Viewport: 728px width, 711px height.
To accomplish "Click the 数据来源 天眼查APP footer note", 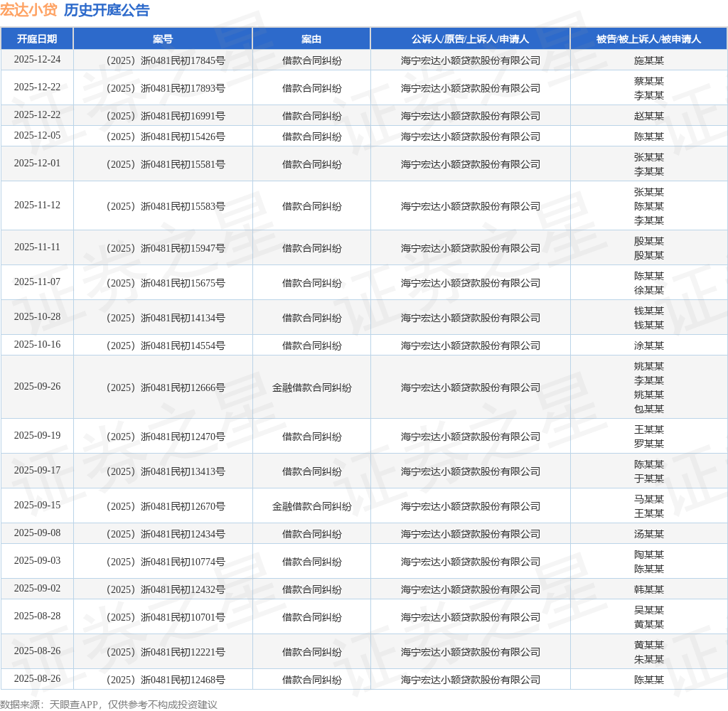I will 109,705.
